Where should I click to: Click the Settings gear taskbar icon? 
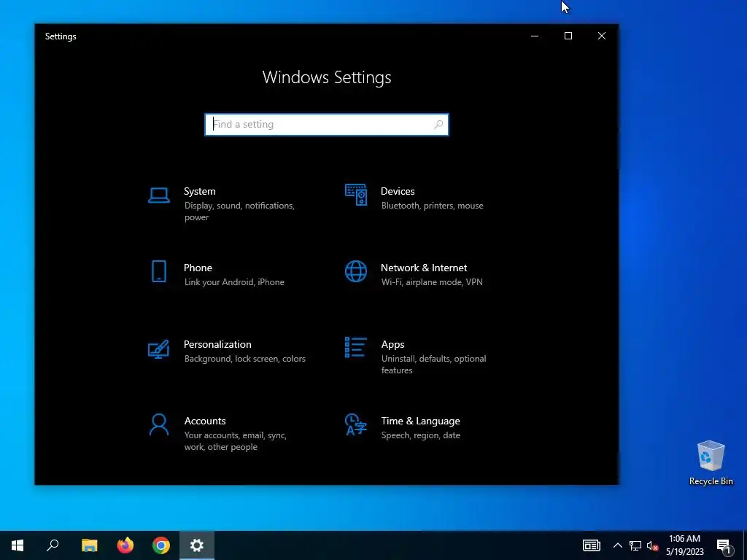197,545
